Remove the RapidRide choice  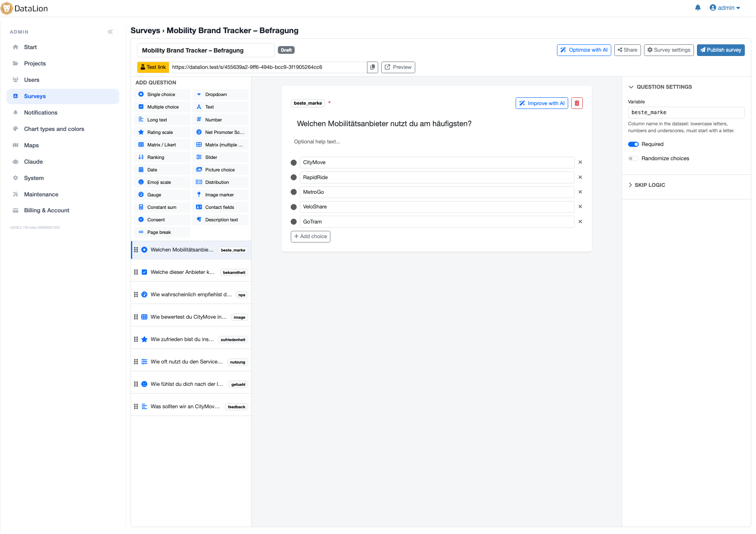580,177
